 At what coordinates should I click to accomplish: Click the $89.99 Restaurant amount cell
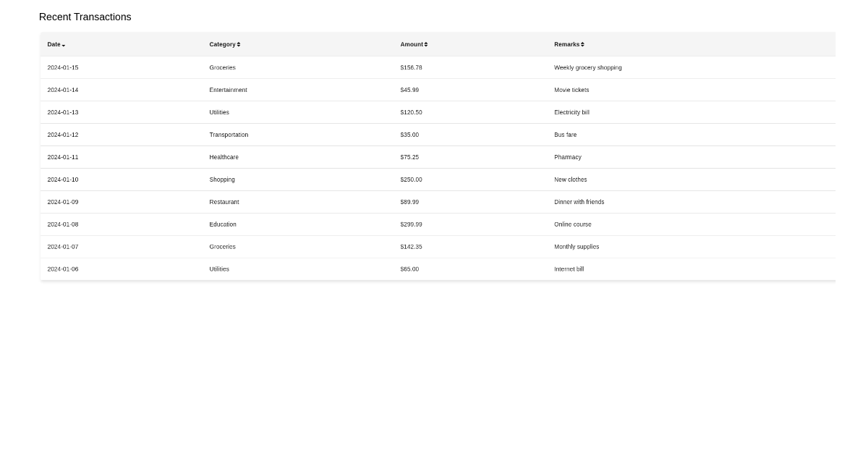409,202
